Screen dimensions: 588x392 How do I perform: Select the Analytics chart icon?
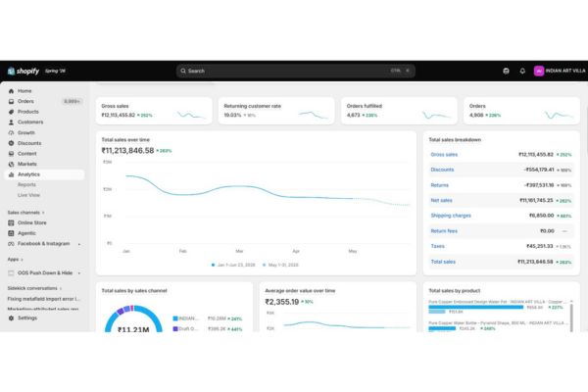pyautogui.click(x=11, y=174)
